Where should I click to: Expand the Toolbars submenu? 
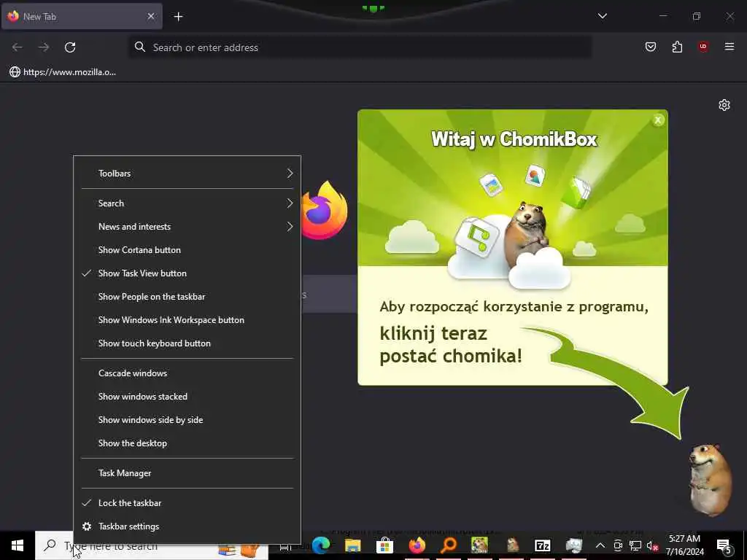(x=187, y=174)
